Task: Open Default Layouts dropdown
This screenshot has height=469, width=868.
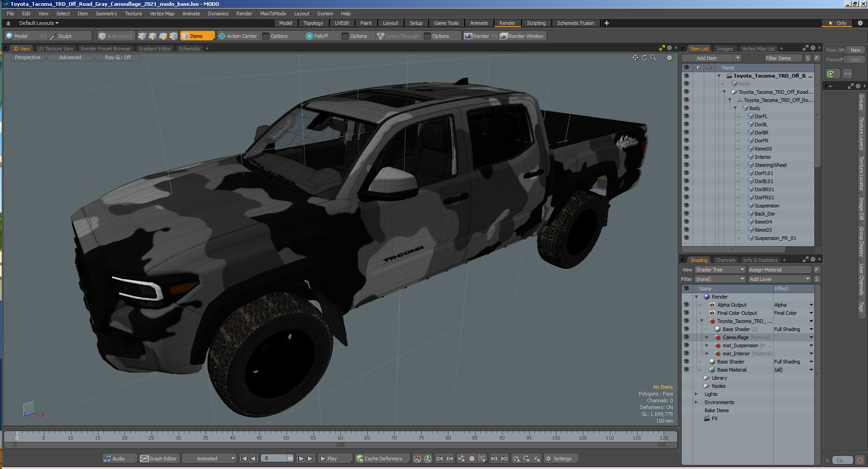Action: tap(39, 23)
